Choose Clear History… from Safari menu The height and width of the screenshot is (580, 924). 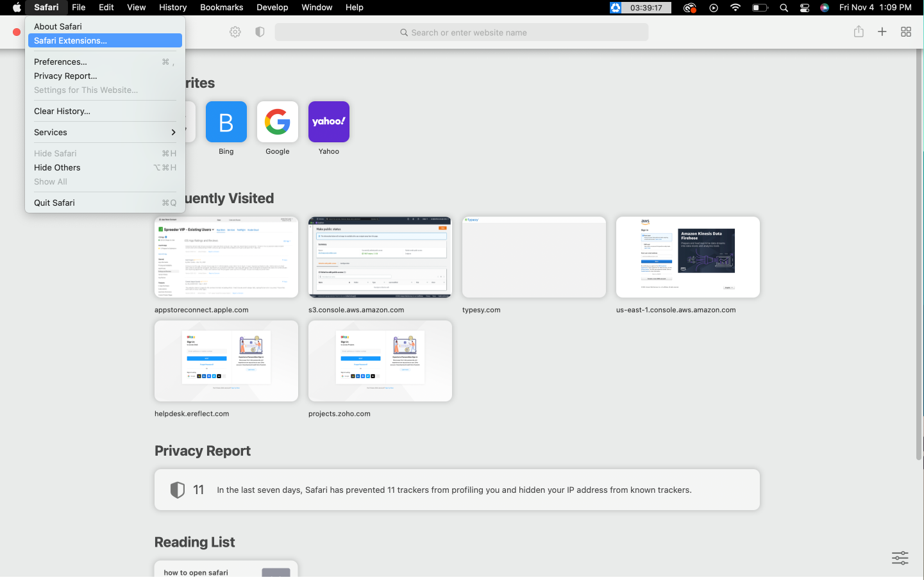[62, 111]
